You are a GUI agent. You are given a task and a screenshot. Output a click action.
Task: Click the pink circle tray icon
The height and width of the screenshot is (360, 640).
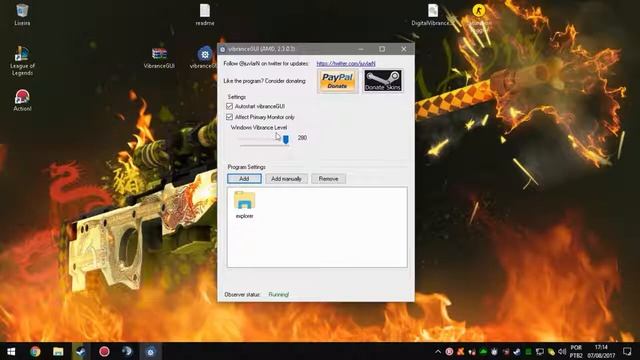pyautogui.click(x=449, y=351)
